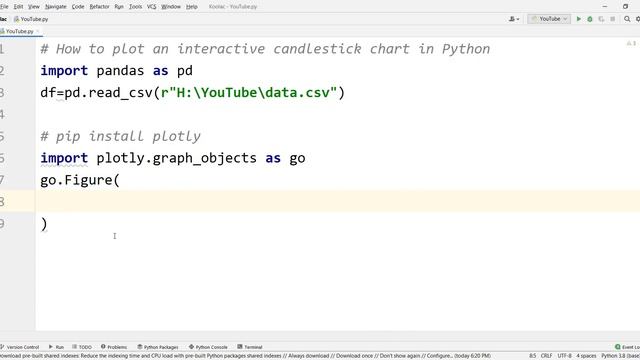
Task: Click the candlestick chart comment on line 1
Action: [x=265, y=49]
